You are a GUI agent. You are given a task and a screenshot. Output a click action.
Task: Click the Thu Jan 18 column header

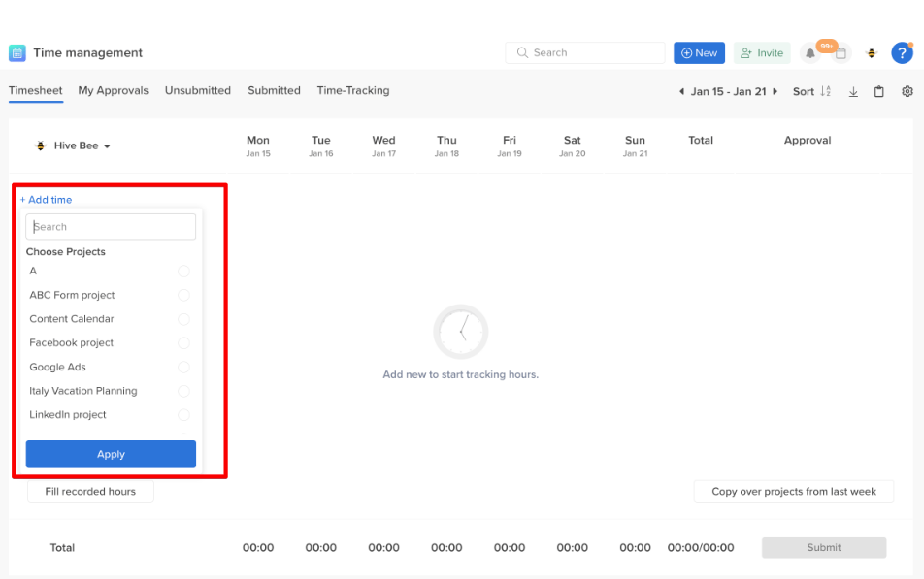click(x=446, y=145)
